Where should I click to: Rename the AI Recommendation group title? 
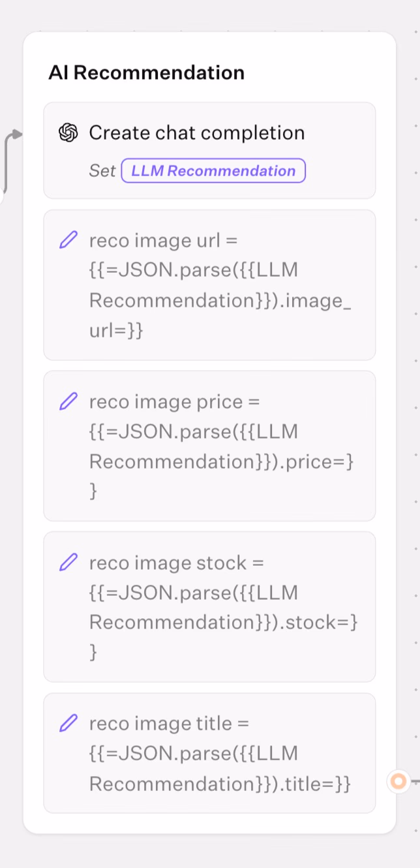tap(146, 72)
